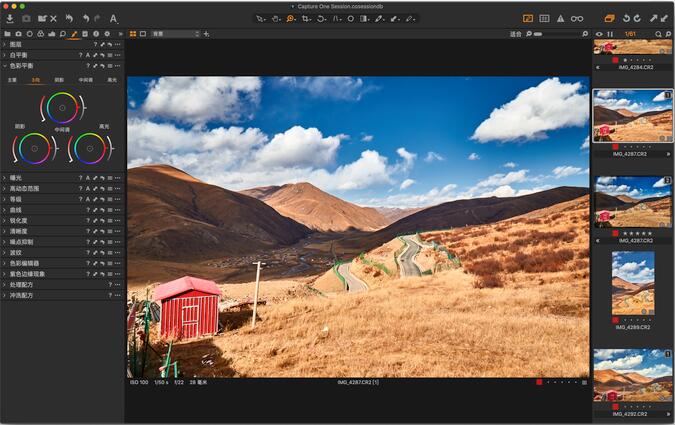This screenshot has width=675, height=425.
Task: Open the Color three-circles tool tab
Action: (40, 34)
